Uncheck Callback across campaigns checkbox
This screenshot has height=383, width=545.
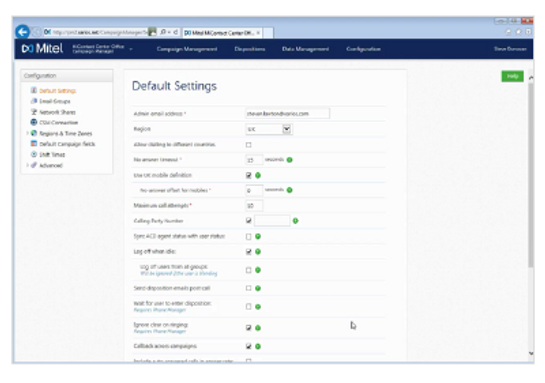249,346
